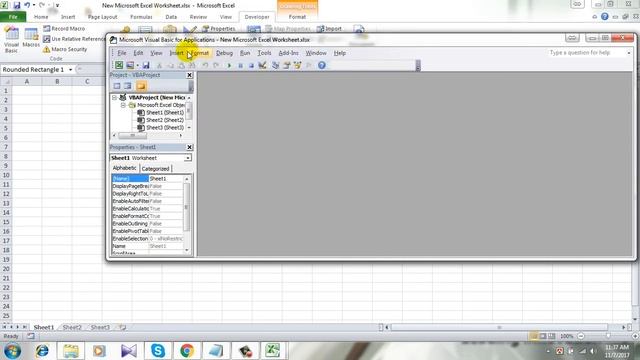Click Break pause icon in VBA toolbar
640x360 pixels.
coord(240,65)
